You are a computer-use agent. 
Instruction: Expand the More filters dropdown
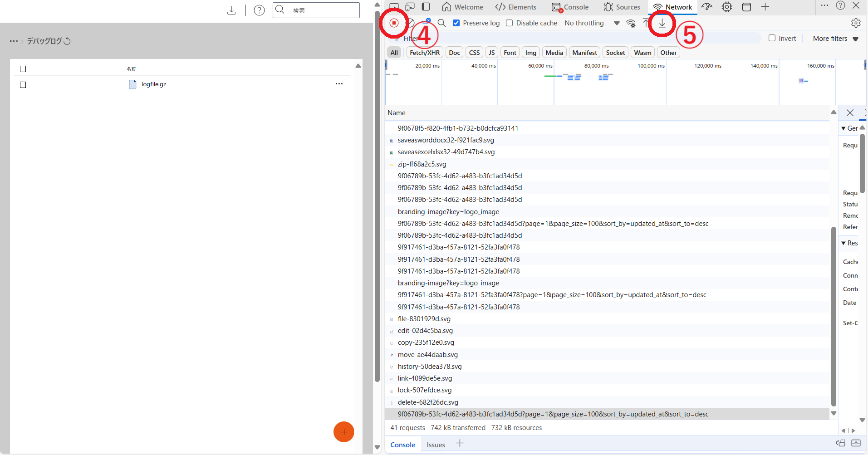pyautogui.click(x=835, y=39)
